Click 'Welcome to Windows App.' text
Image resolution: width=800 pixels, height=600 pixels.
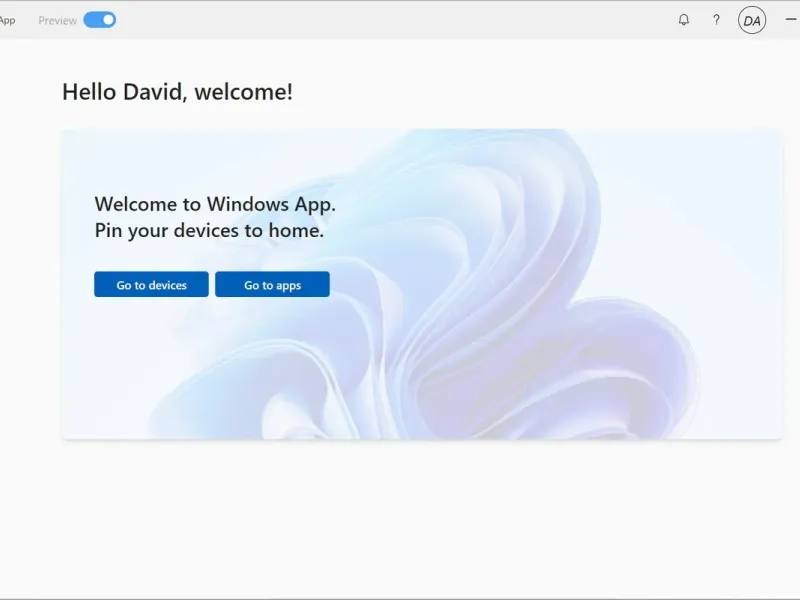215,204
